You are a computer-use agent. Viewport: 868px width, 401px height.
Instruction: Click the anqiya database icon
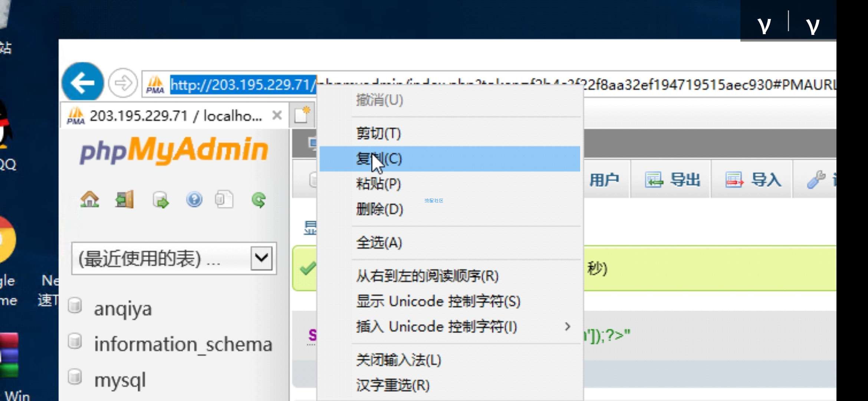pos(75,306)
